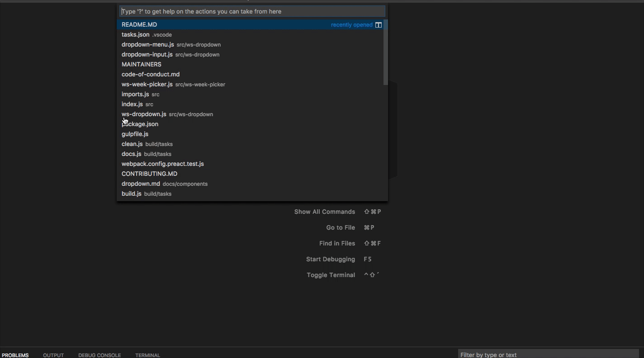Open tasks.json in .vscode
This screenshot has height=358, width=644.
tap(250, 35)
